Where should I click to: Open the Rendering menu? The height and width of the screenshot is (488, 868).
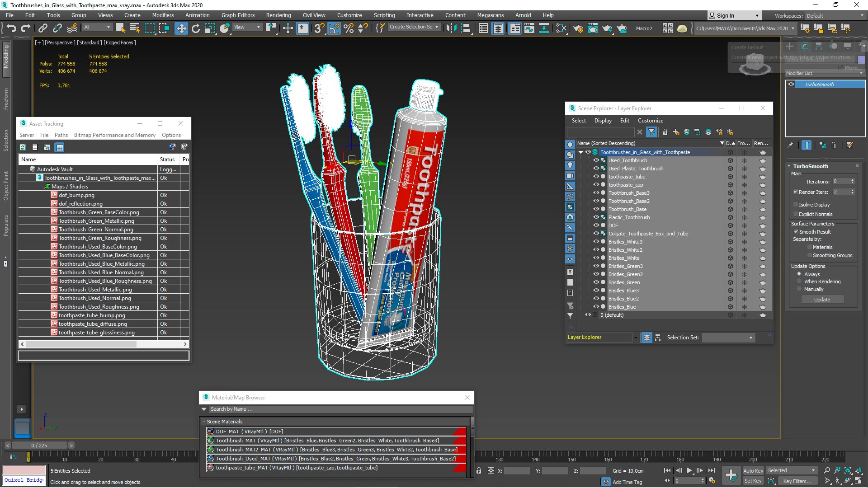coord(278,15)
